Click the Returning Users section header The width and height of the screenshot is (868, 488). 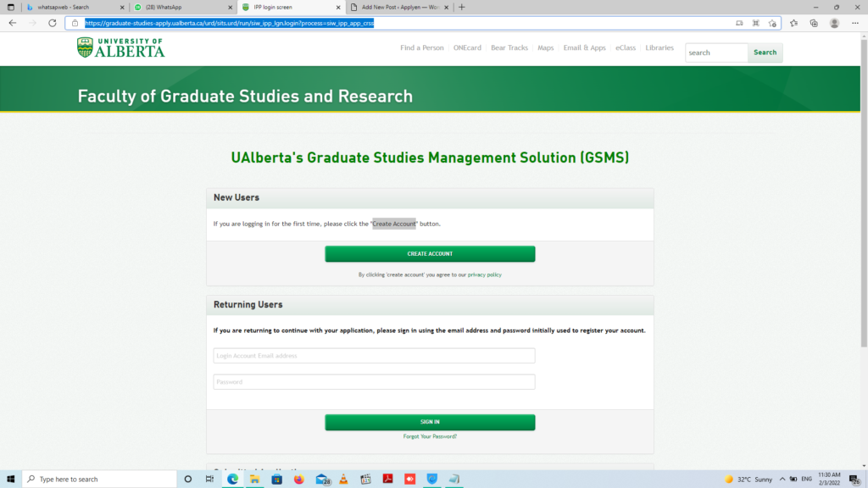coord(430,305)
